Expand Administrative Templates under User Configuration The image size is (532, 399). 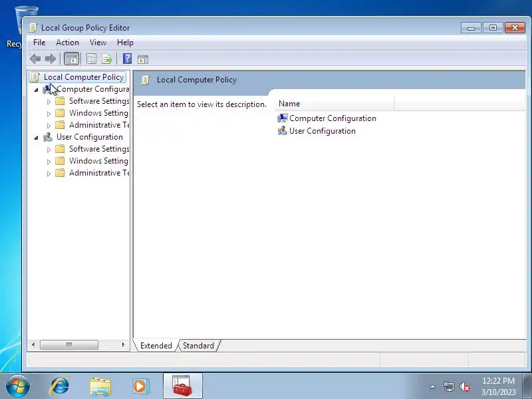(49, 174)
